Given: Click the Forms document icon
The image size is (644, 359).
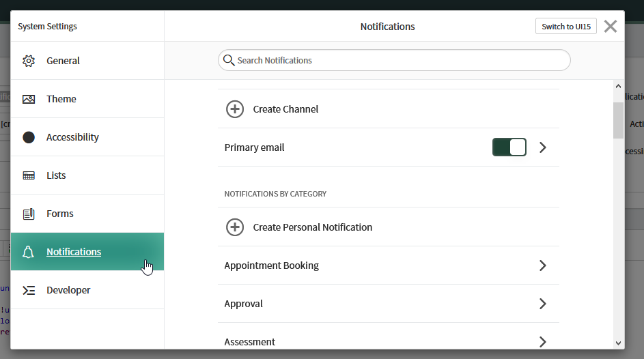Looking at the screenshot, I should (x=28, y=214).
